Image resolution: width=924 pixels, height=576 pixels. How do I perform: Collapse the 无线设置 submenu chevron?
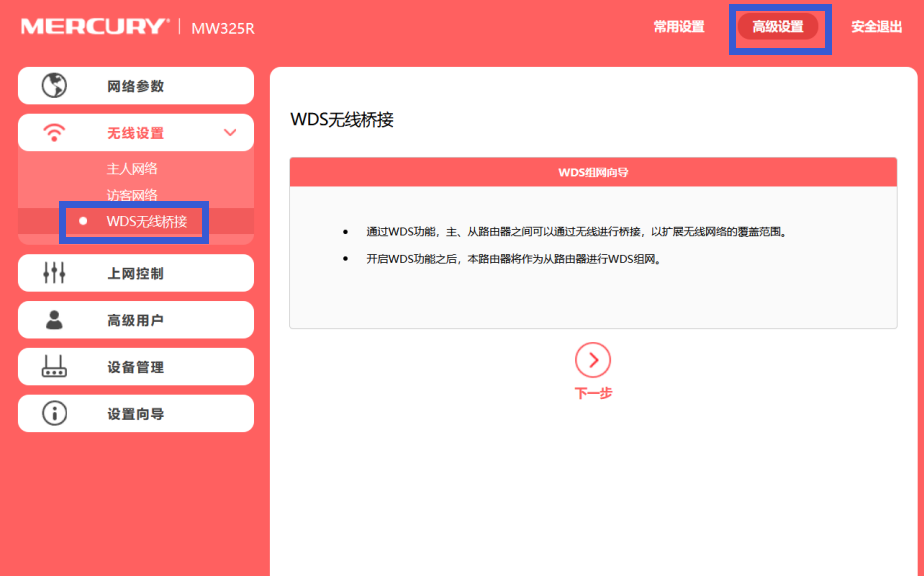[232, 132]
